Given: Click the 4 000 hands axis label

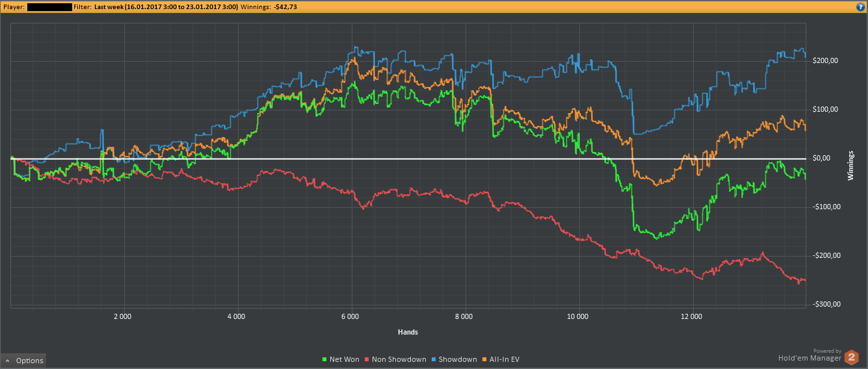Looking at the screenshot, I should pyautogui.click(x=236, y=317).
